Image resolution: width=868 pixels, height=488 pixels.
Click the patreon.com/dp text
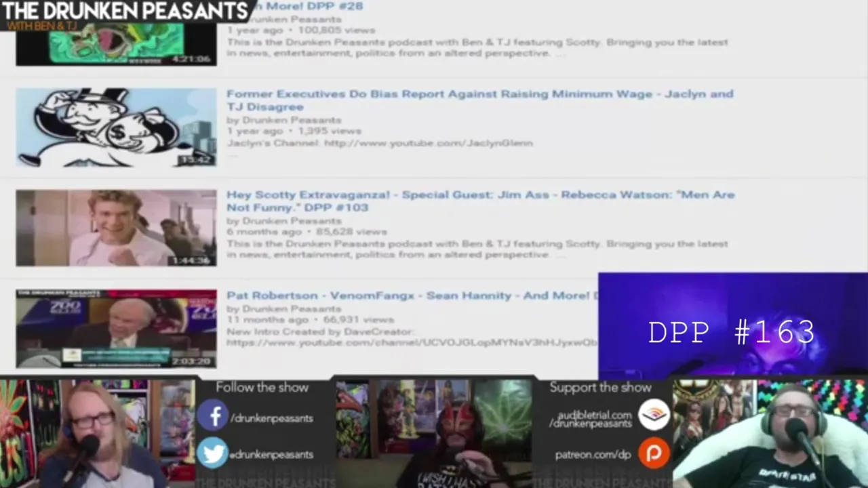(593, 455)
